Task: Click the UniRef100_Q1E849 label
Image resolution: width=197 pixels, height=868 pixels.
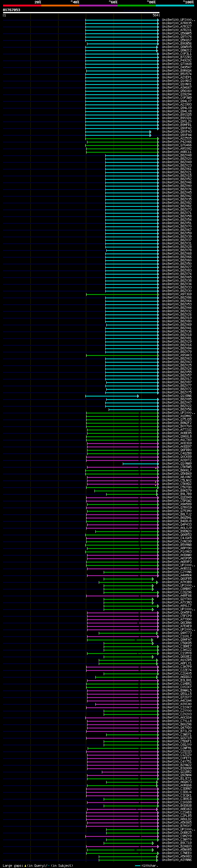Action: tap(176, 497)
